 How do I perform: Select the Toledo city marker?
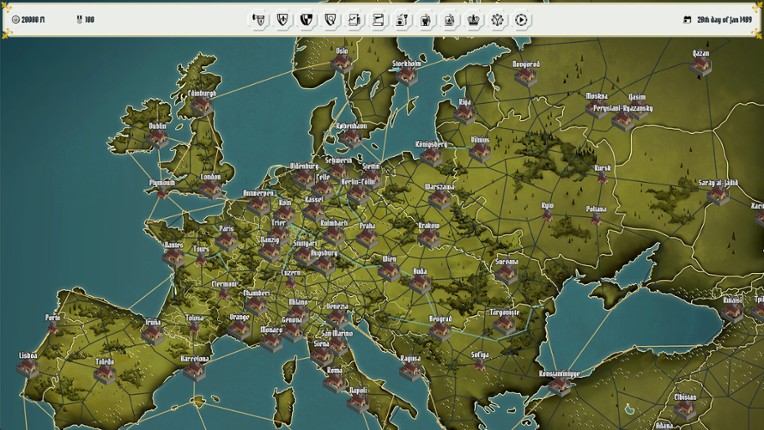(105, 374)
